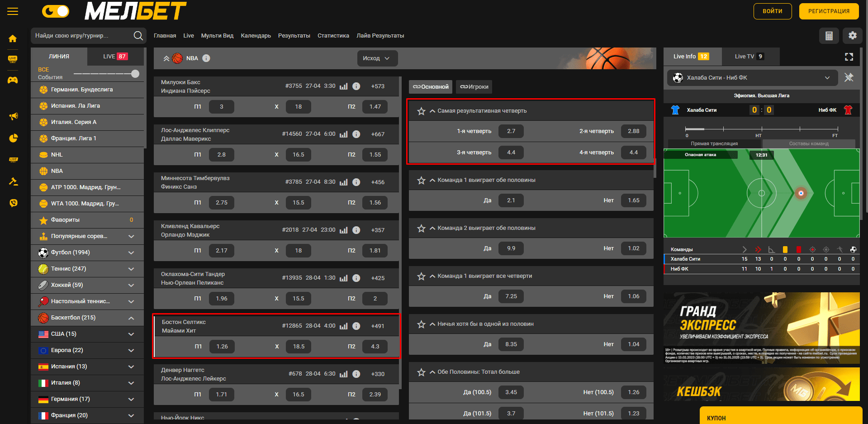Open Фавориты in the sidebar list

coord(87,220)
